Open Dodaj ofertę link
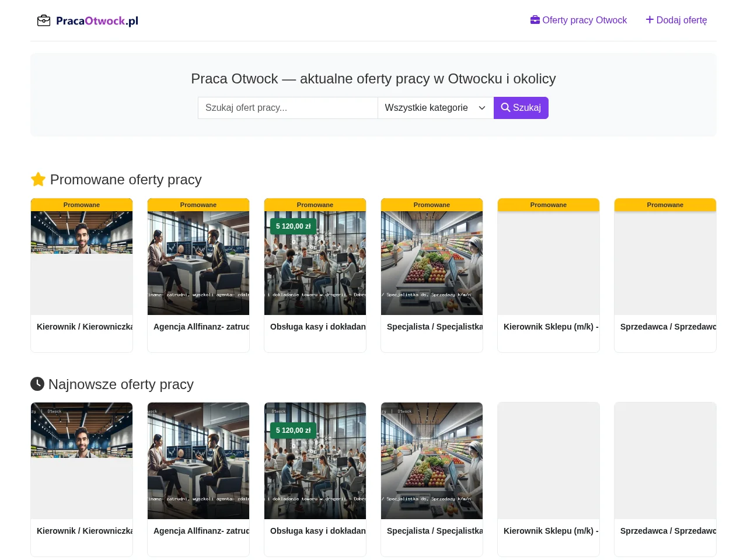 676,20
